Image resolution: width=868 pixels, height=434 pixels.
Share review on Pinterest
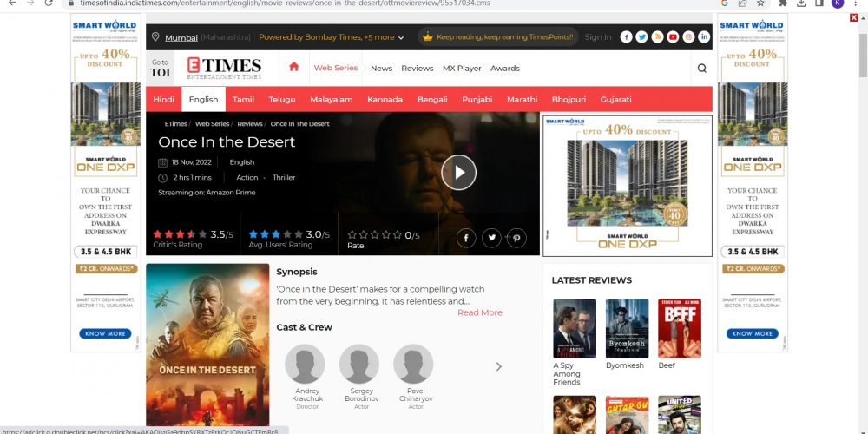[x=516, y=238]
